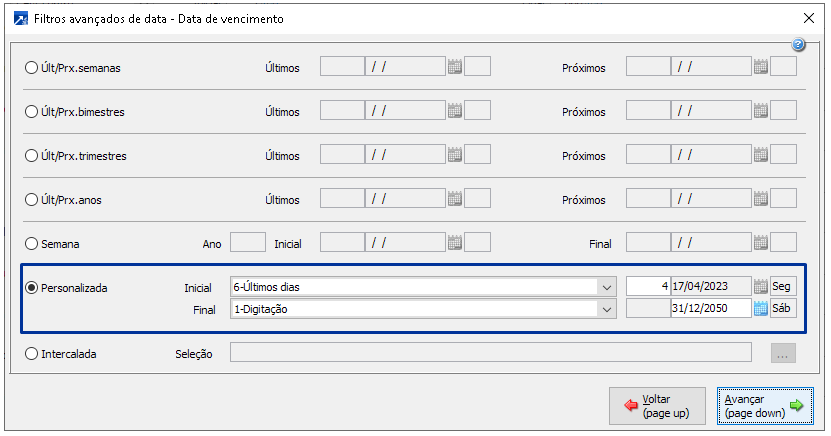
Task: Open calendar icon for Últimos trimestres date
Action: (x=455, y=155)
